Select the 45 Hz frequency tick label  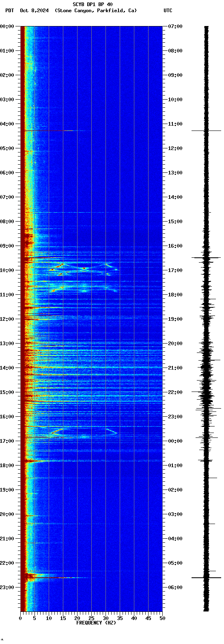pos(148,618)
